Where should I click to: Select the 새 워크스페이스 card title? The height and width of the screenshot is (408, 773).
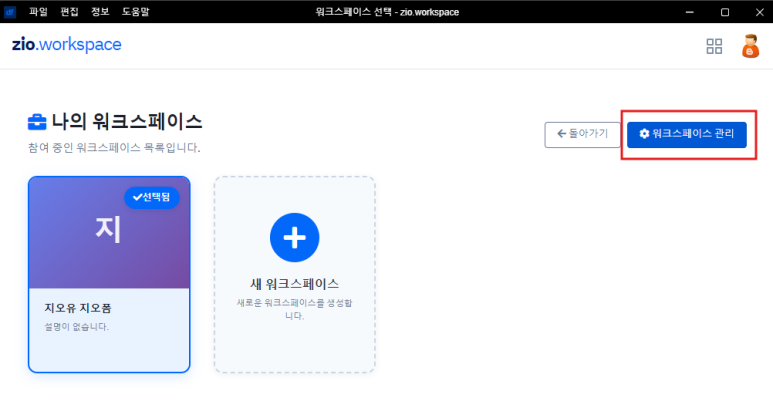point(294,283)
